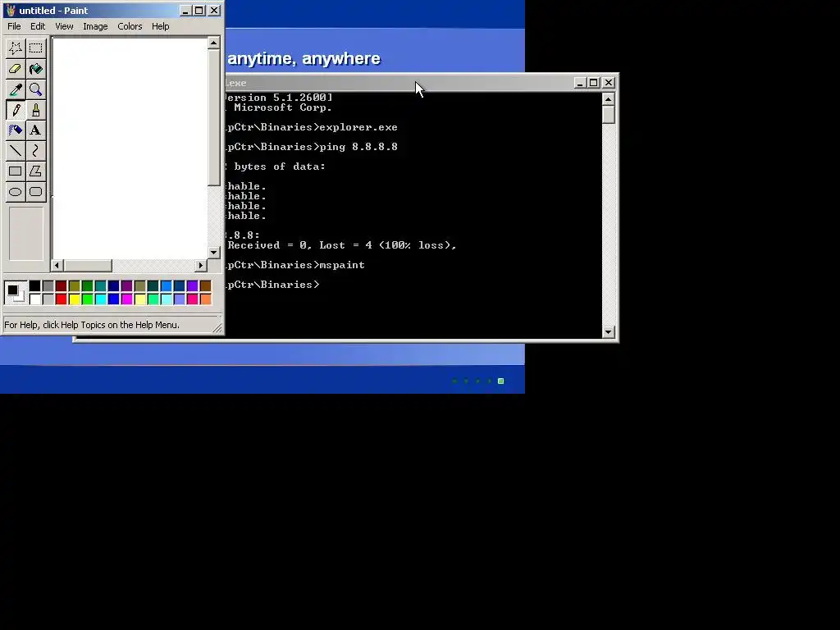840x630 pixels.
Task: Select the teal palette swatch
Action: pyautogui.click(x=100, y=285)
